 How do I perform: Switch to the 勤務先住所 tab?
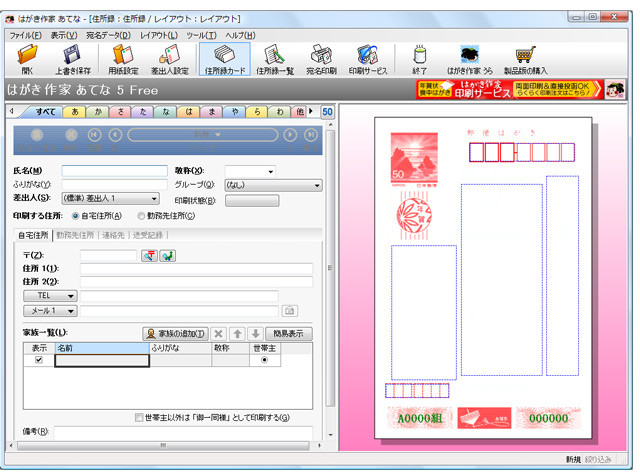coord(75,235)
